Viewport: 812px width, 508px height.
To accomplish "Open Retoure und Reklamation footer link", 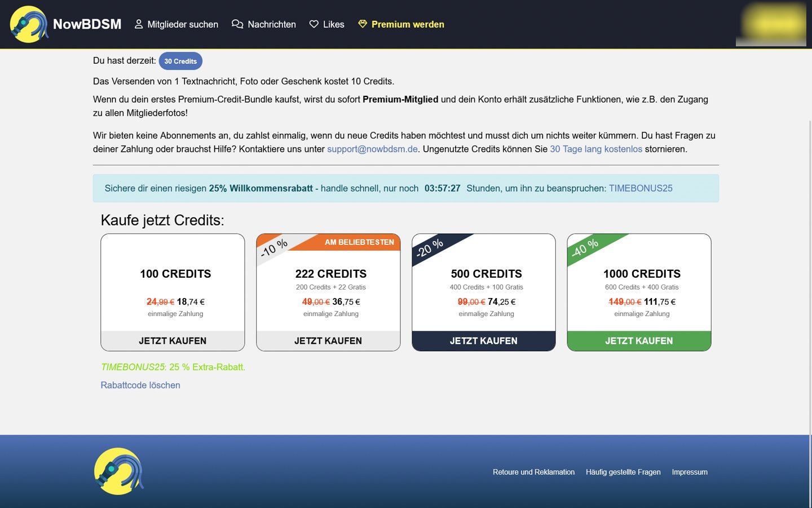I will point(533,472).
